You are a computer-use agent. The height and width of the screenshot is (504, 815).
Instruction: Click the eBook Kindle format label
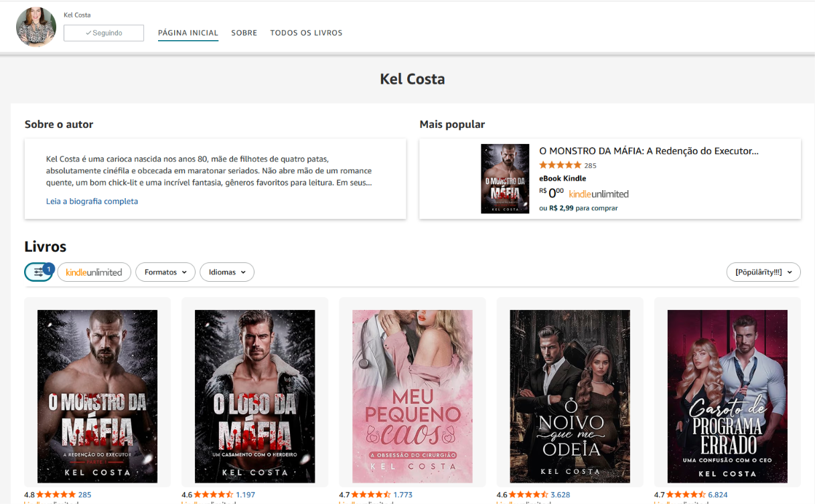[563, 179]
